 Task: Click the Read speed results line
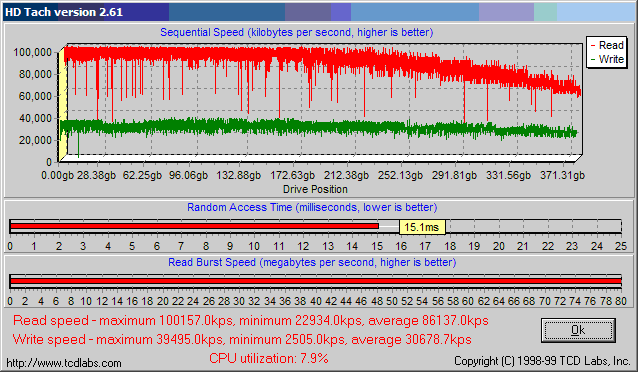[251, 321]
